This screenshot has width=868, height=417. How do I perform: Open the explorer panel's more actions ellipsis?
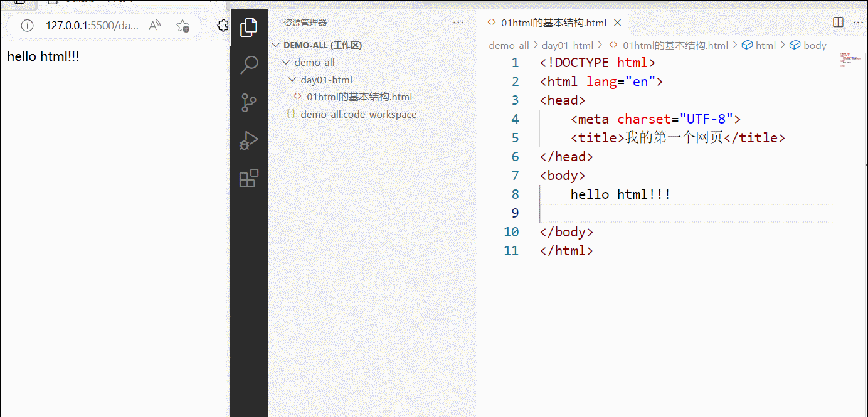(x=458, y=23)
